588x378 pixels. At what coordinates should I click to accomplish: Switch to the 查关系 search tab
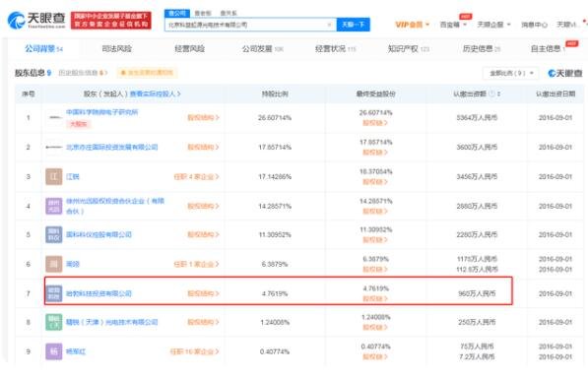pyautogui.click(x=229, y=13)
